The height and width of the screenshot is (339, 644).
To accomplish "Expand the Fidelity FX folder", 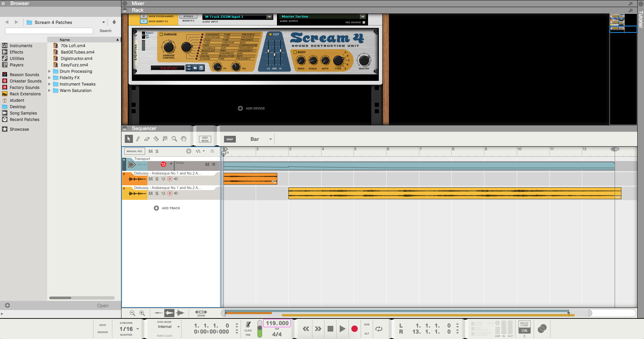I will [x=50, y=78].
